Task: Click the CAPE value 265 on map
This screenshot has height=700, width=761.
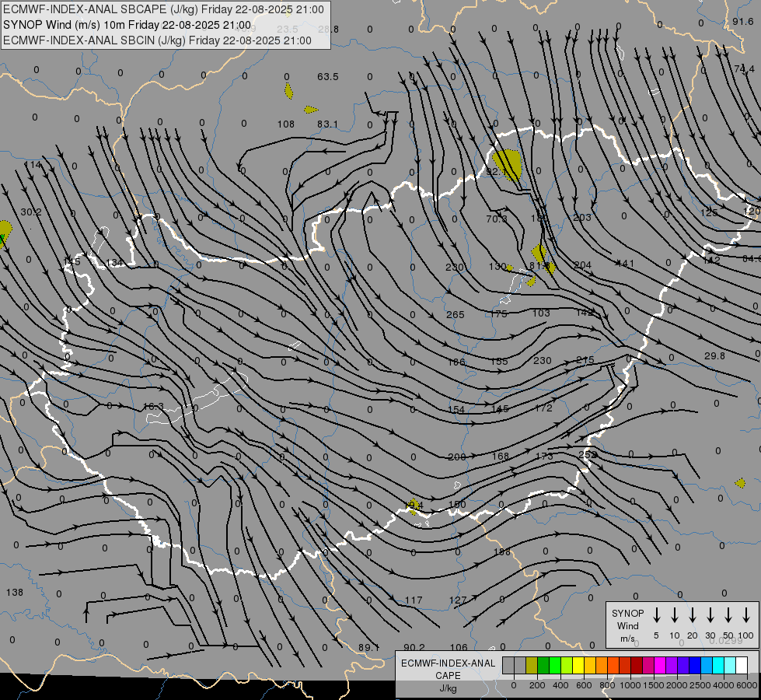Action: click(x=456, y=315)
